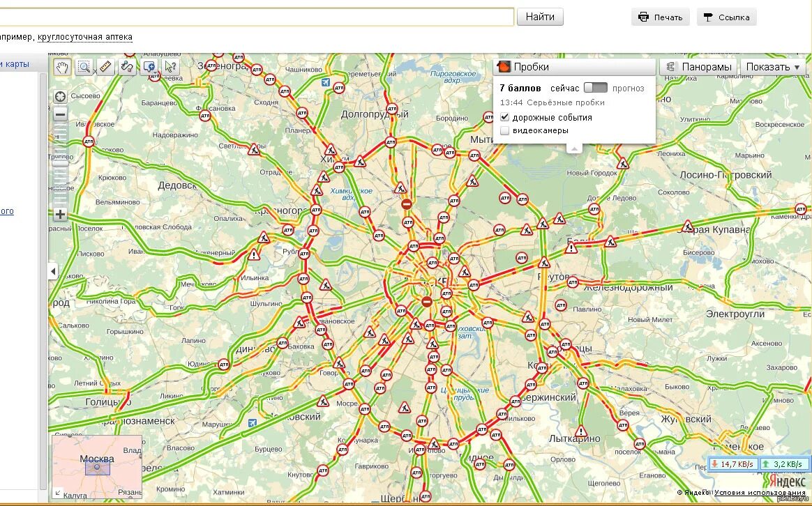Viewport: 812px width, 506px height.
Task: Click the ДТП marker near Жуковский
Action: pyautogui.click(x=623, y=426)
